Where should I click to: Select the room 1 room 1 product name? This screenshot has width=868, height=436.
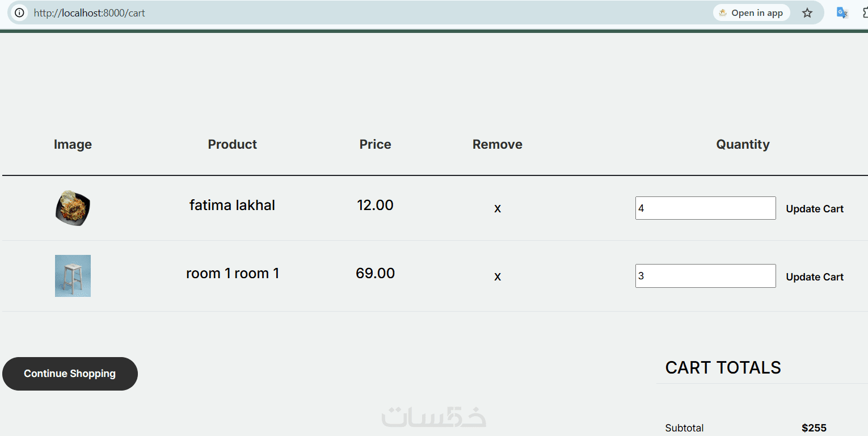click(233, 273)
